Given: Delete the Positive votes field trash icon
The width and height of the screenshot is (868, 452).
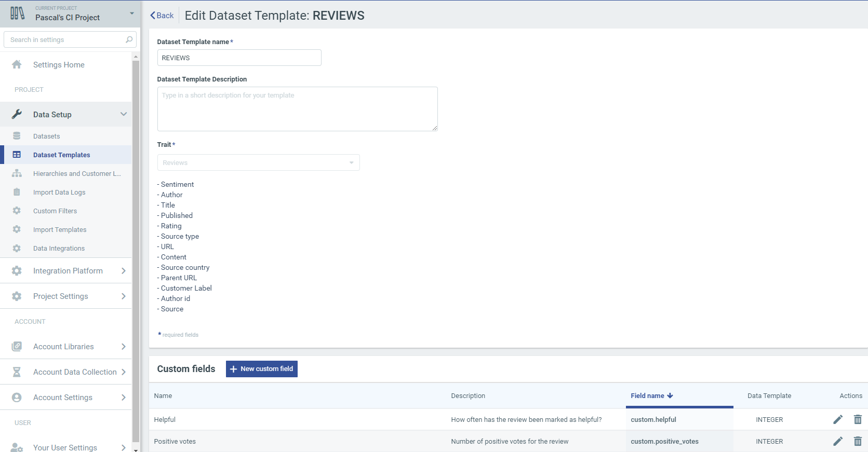Looking at the screenshot, I should tap(858, 441).
